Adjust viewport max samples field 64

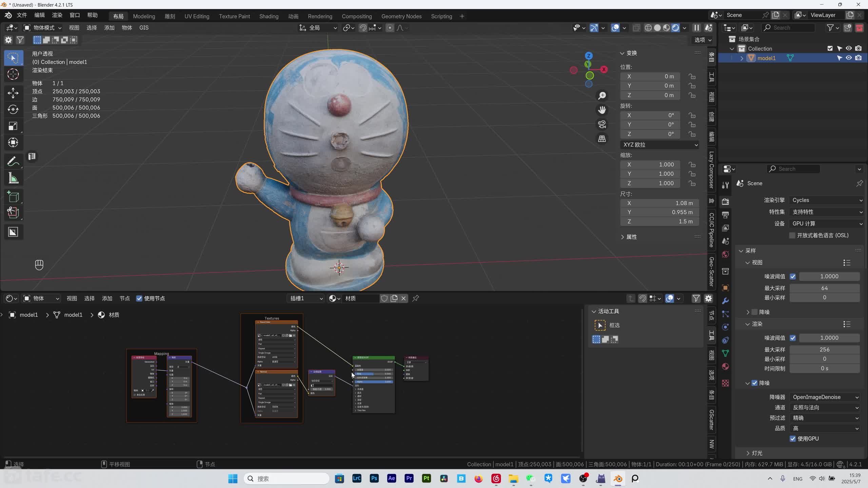825,288
